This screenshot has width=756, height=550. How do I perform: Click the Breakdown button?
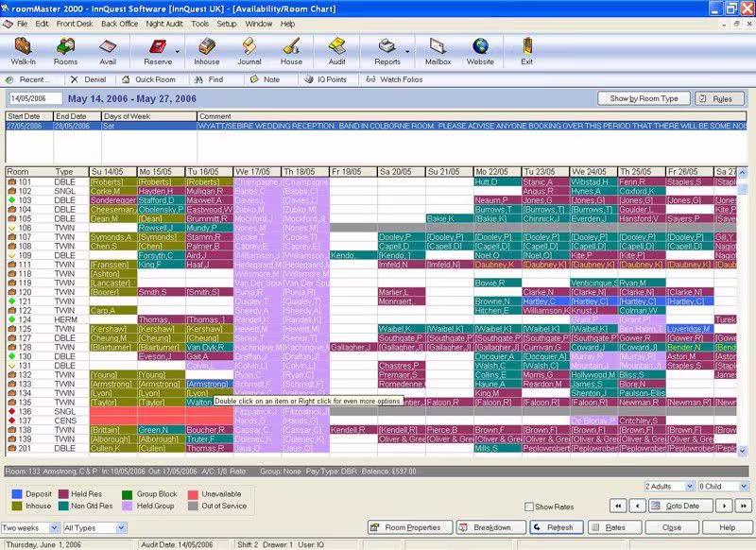pyautogui.click(x=490, y=527)
